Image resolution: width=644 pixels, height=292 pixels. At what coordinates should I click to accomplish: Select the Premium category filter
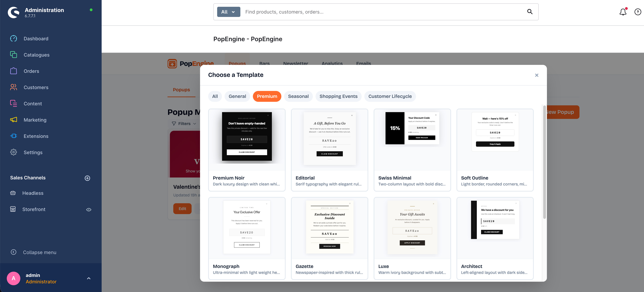[267, 96]
